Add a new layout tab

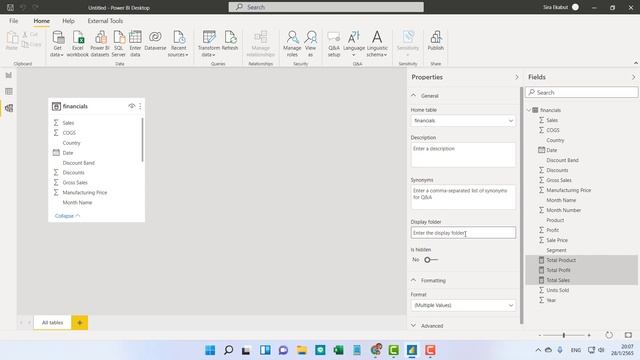pos(80,322)
